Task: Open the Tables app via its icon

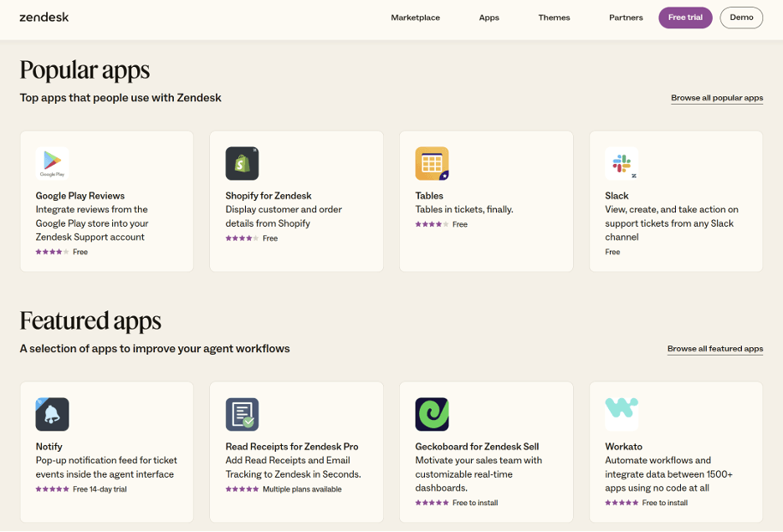Action: (x=432, y=163)
